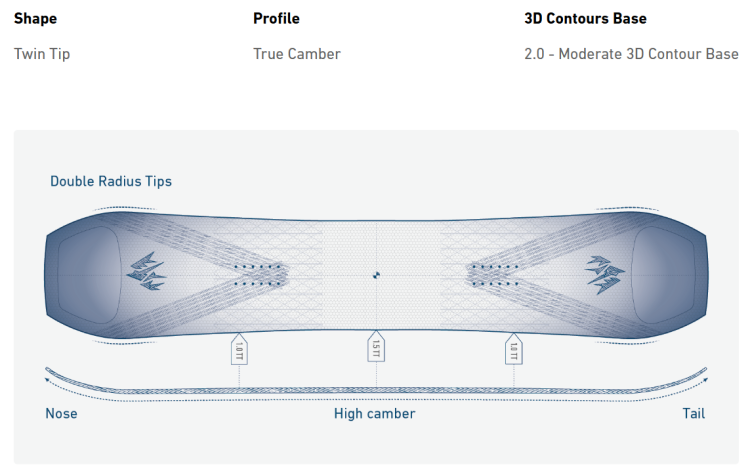
Task: Click the tail-side binding insert holes
Action: 495,275
